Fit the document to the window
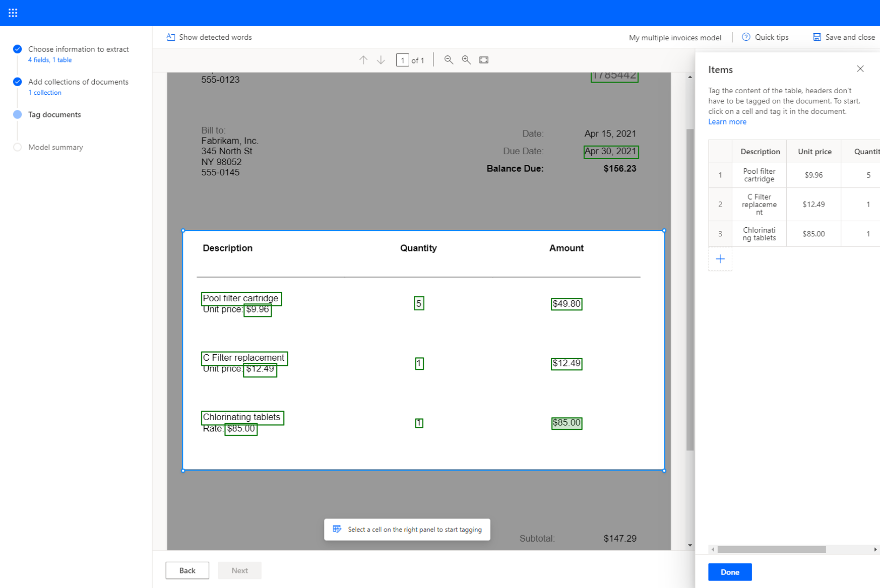Viewport: 880px width, 588px height. (483, 59)
